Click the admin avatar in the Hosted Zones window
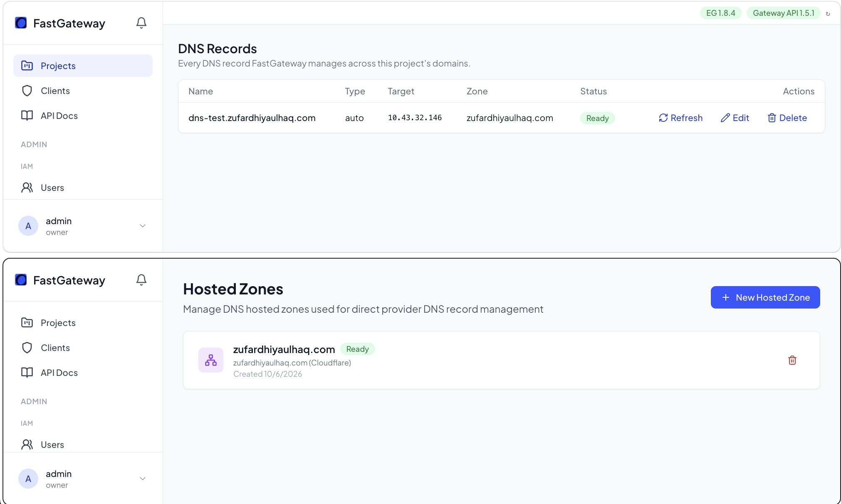The height and width of the screenshot is (504, 841). tap(28, 479)
